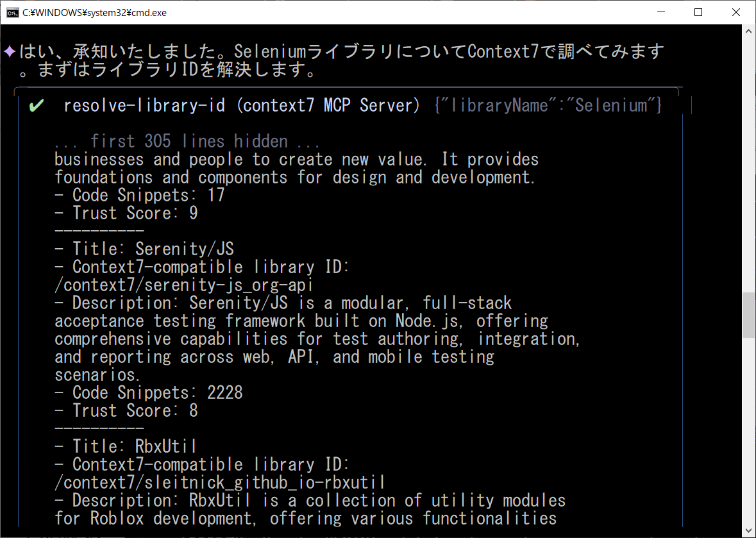Click the "first 305 lines hidden" notice
This screenshot has width=756, height=538.
tap(187, 141)
